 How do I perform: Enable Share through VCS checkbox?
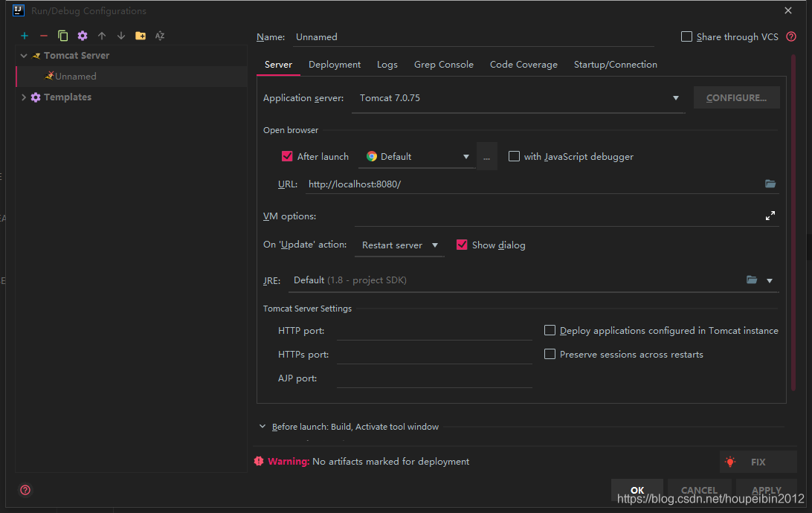tap(686, 36)
